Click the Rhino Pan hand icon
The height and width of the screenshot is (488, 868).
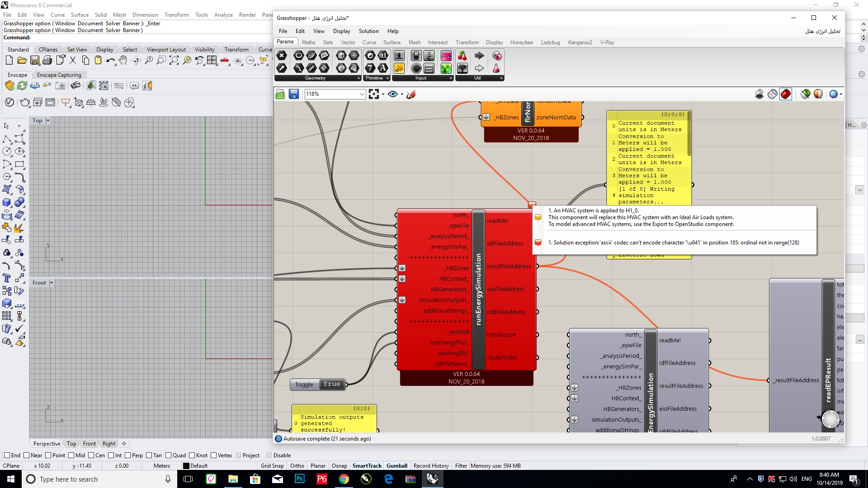tap(123, 60)
